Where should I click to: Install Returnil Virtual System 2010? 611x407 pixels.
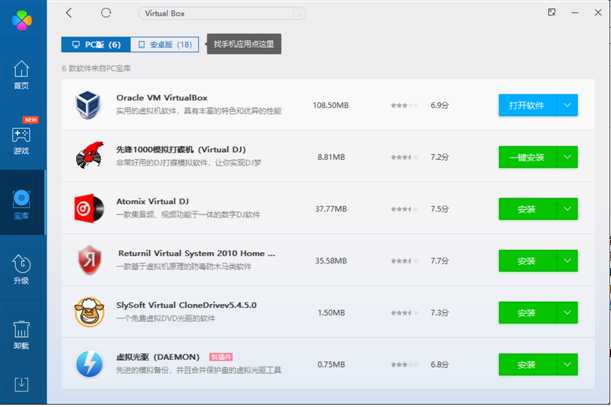(x=528, y=261)
